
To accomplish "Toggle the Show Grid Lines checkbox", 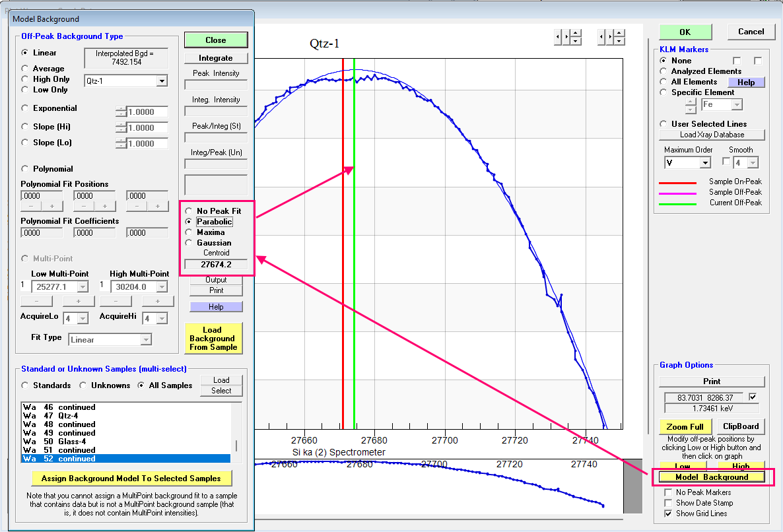I will (669, 514).
